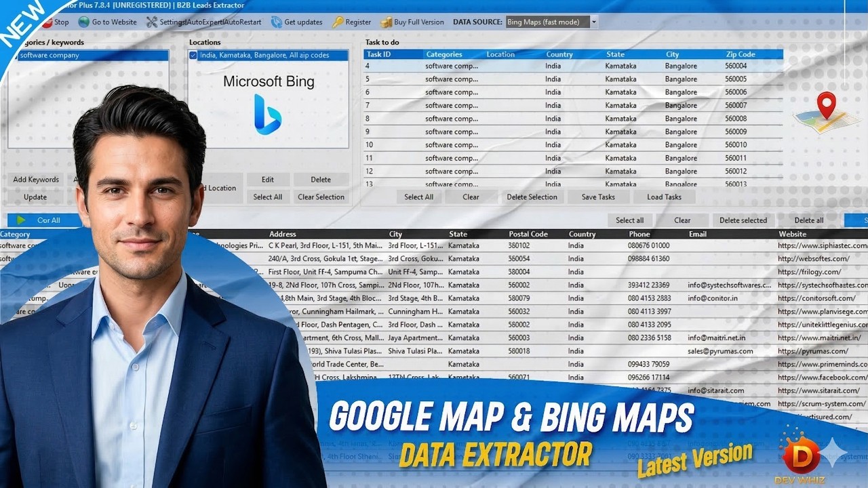868x488 pixels.
Task: Click website https://pyrumas.com/
Action: click(812, 351)
